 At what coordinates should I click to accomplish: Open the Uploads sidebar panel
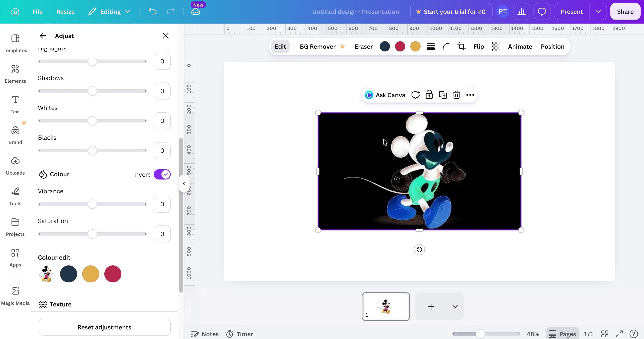(x=15, y=166)
